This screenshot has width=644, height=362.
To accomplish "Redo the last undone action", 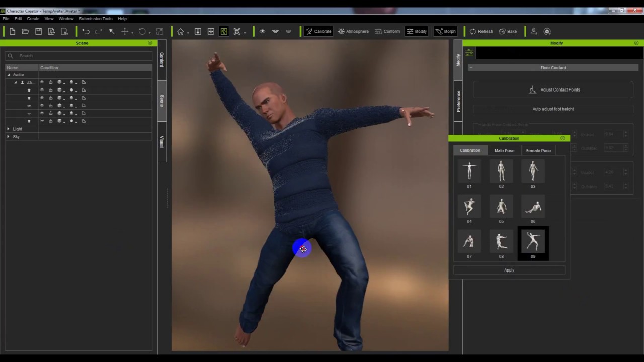I will [x=99, y=31].
